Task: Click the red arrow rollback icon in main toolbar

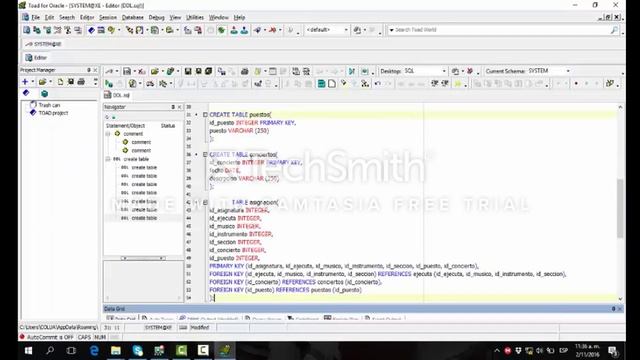Action: click(x=272, y=30)
